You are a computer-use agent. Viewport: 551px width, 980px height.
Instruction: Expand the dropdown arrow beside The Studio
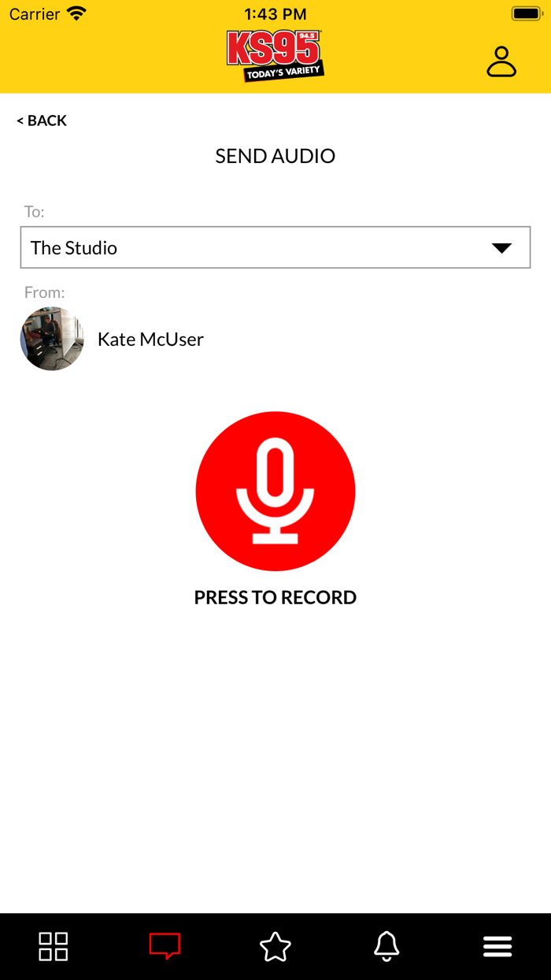click(501, 248)
